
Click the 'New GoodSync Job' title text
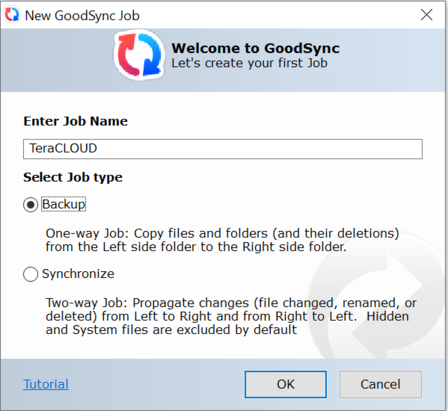[x=82, y=16]
